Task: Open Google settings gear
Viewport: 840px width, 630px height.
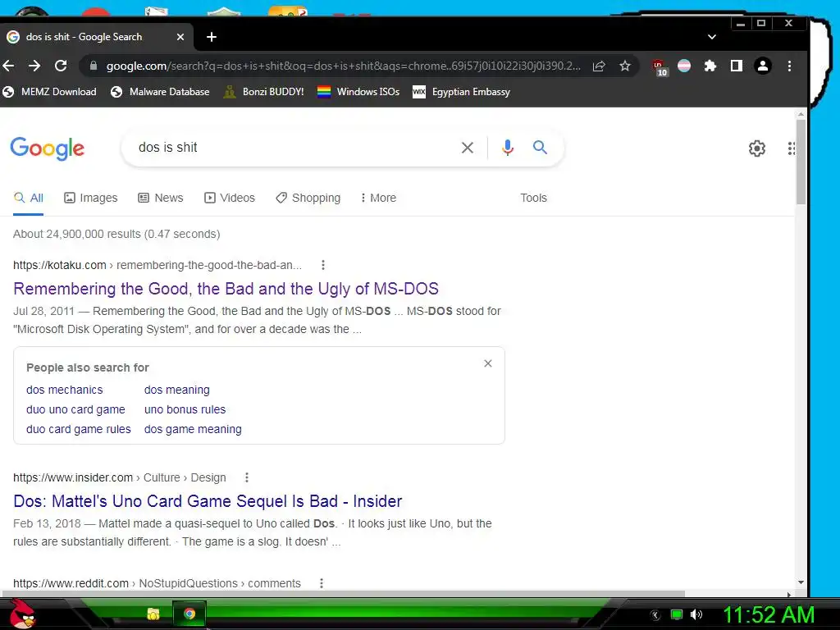Action: click(x=757, y=148)
